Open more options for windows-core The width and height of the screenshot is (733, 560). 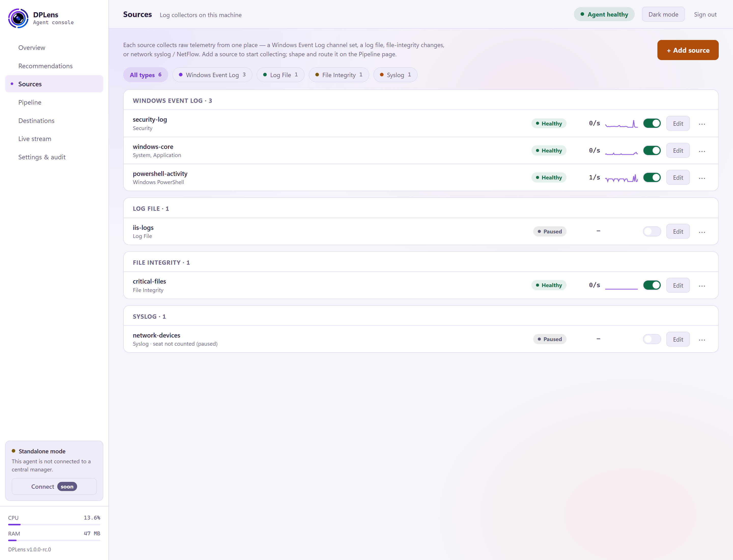(x=702, y=151)
